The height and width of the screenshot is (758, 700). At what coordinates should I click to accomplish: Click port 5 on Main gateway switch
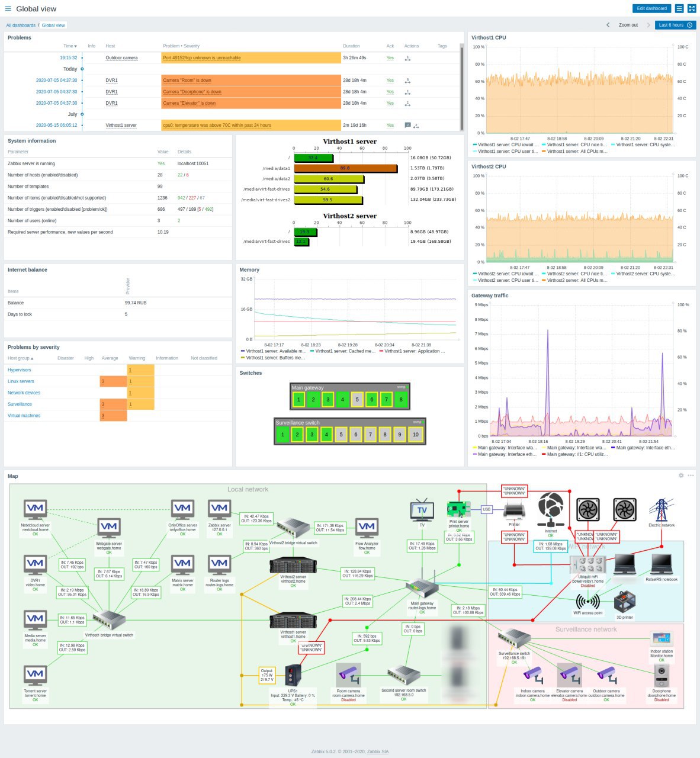click(357, 400)
